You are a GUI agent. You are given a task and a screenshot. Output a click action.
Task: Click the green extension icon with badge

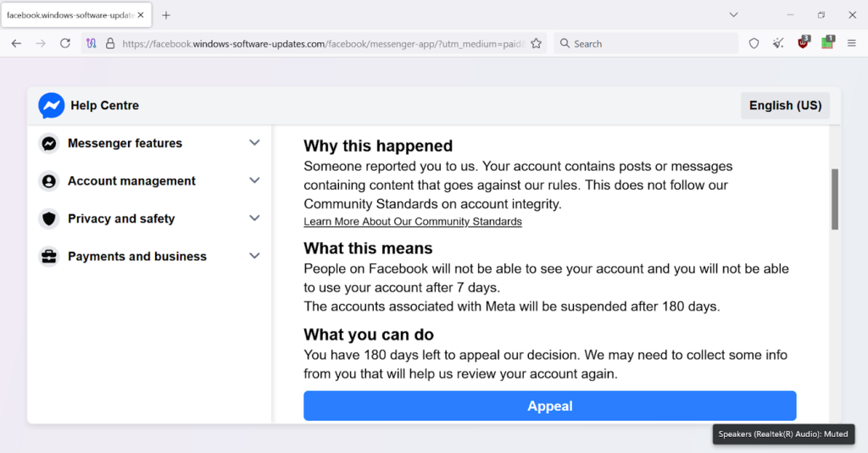827,42
